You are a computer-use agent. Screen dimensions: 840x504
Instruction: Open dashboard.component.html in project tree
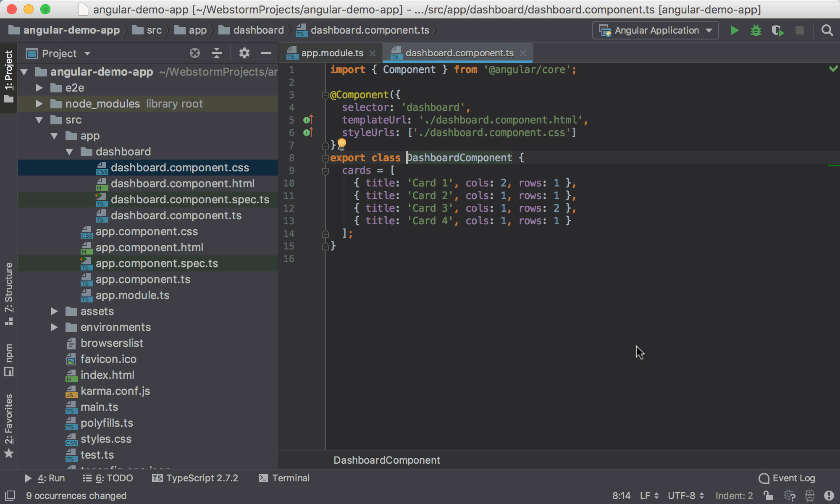(182, 184)
